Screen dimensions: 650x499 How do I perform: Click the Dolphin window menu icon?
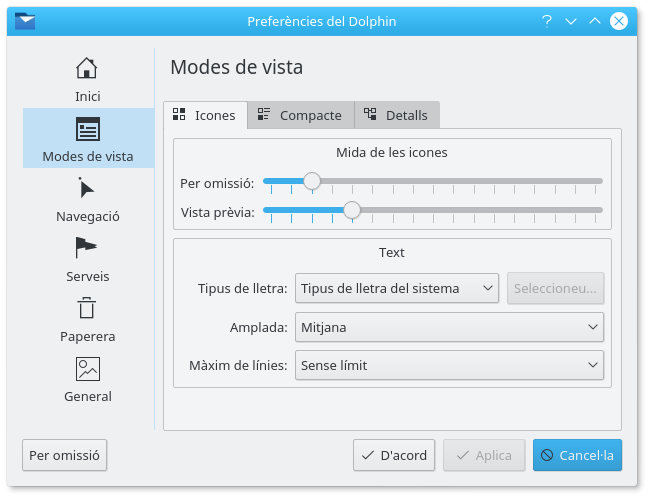point(25,21)
